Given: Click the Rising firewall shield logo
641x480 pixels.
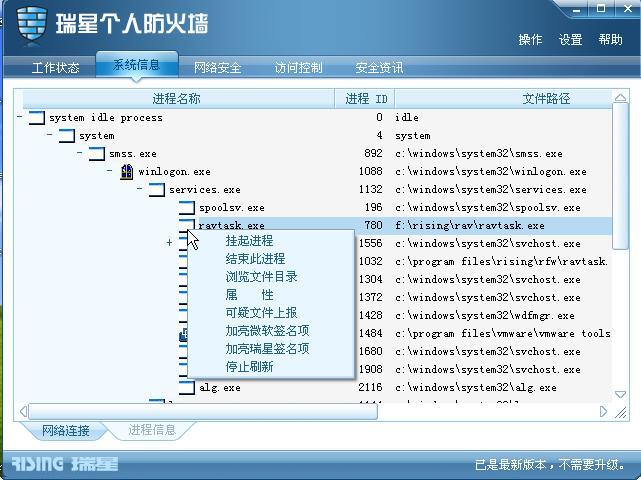Looking at the screenshot, I should [32, 23].
